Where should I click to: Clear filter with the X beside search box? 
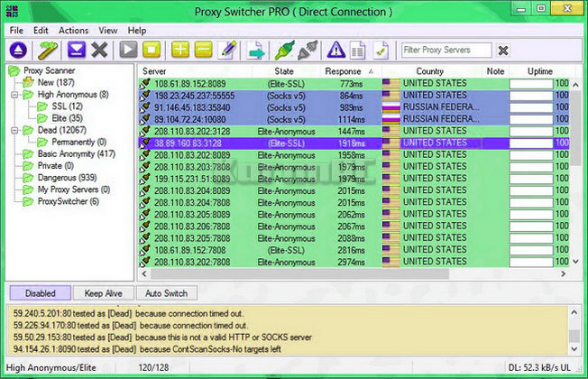pos(503,51)
